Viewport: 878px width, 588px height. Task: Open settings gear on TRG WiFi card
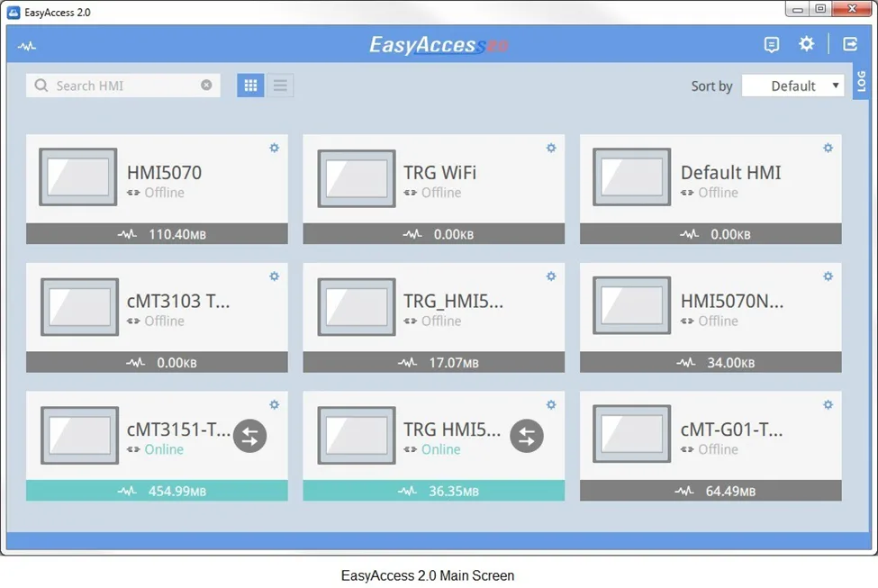tap(551, 148)
